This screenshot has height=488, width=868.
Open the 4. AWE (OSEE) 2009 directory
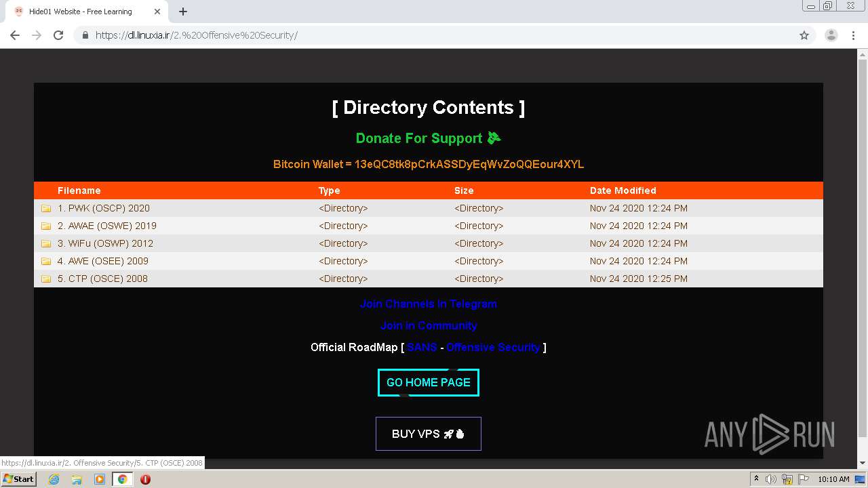coord(103,261)
